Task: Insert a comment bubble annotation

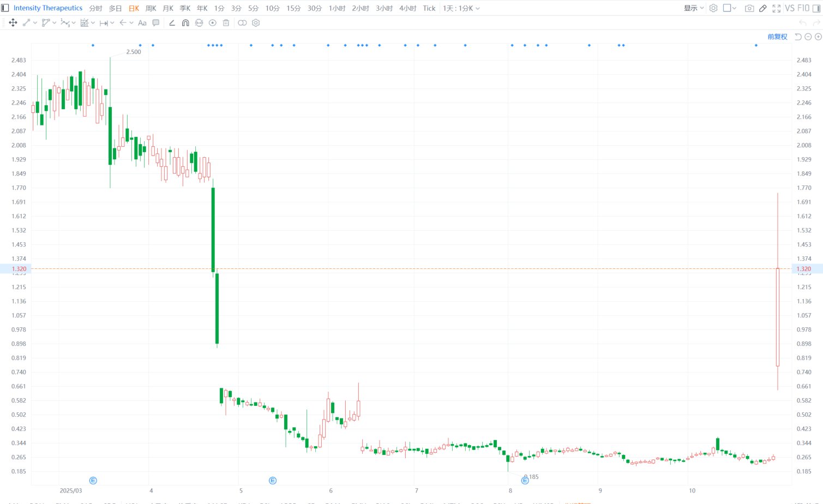Action: click(156, 23)
